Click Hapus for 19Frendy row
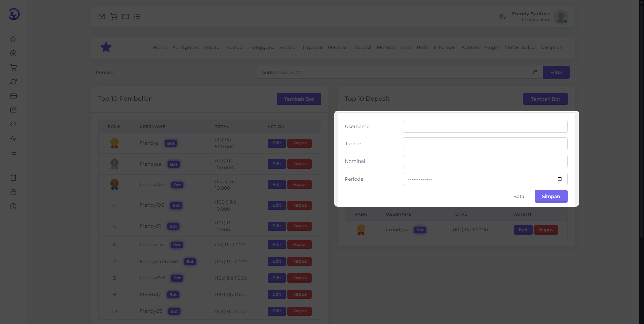 click(299, 294)
